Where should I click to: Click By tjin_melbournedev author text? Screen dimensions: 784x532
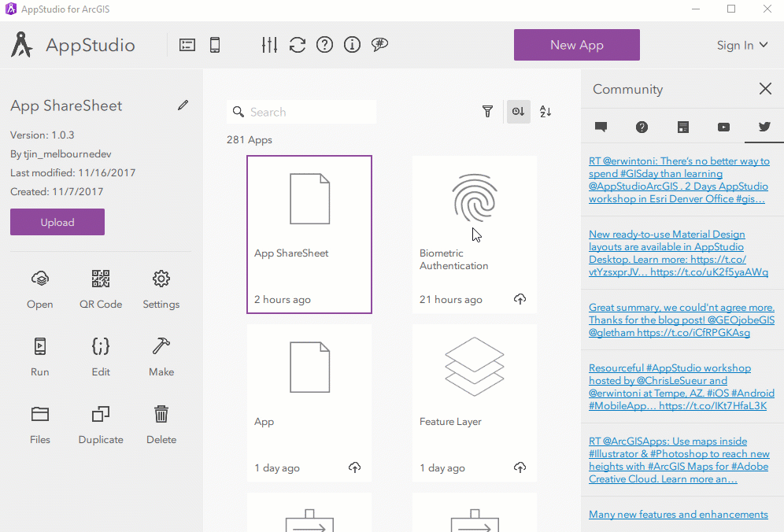[x=61, y=154]
